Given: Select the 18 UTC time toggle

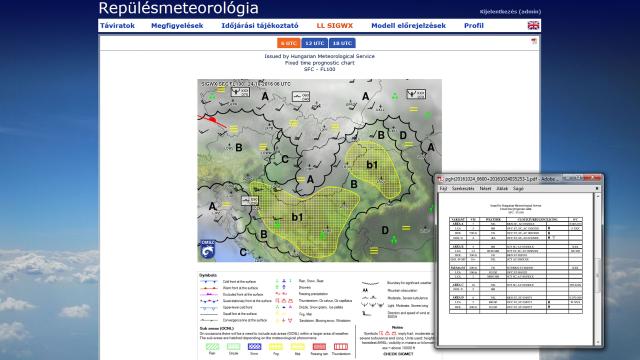Looking at the screenshot, I should 342,43.
